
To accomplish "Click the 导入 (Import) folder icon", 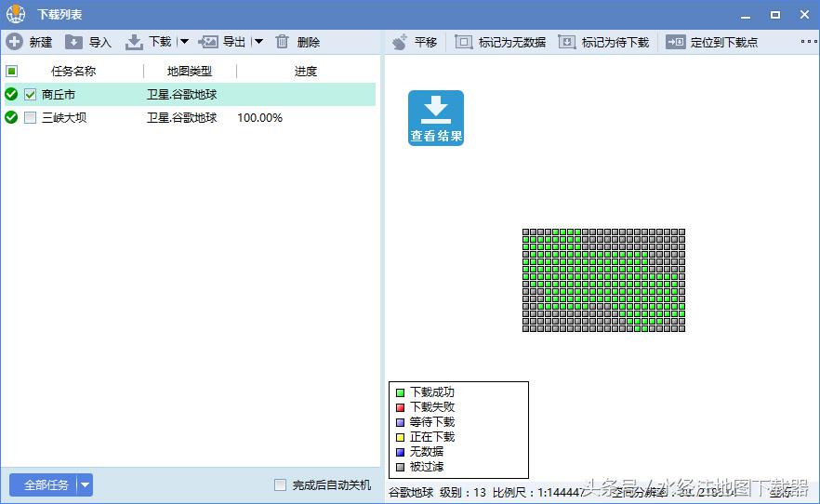I will [x=74, y=42].
